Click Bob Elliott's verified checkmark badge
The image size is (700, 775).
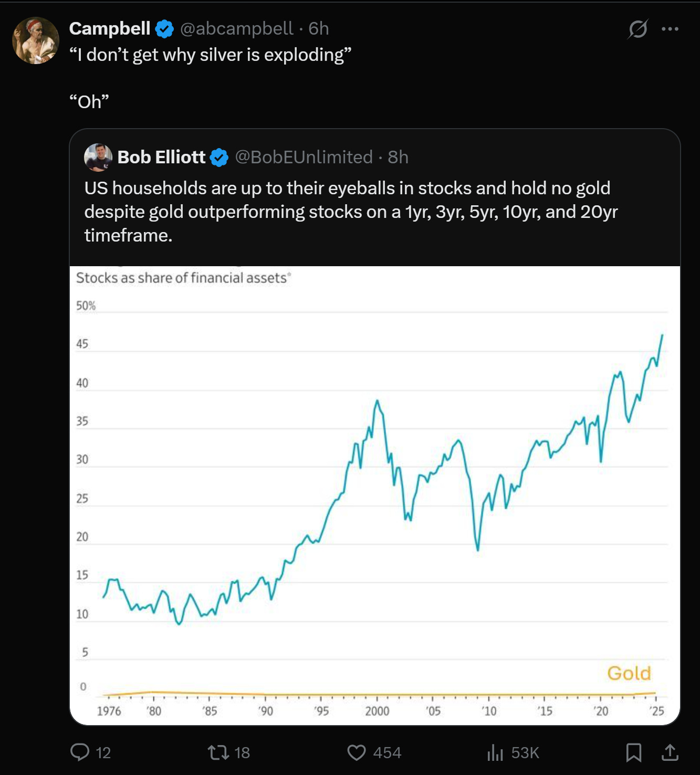click(219, 158)
